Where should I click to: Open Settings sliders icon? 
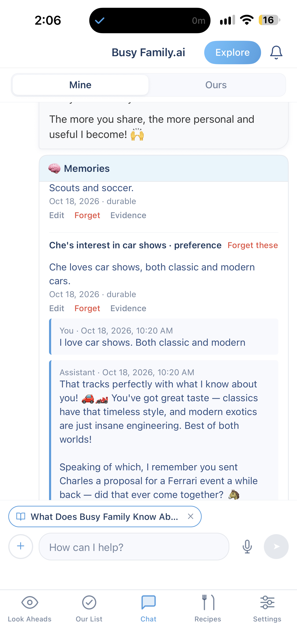267,602
